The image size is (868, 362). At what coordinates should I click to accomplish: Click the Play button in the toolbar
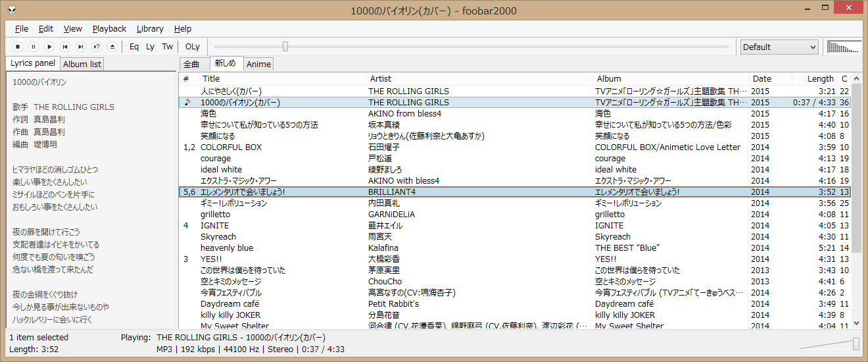coord(49,47)
